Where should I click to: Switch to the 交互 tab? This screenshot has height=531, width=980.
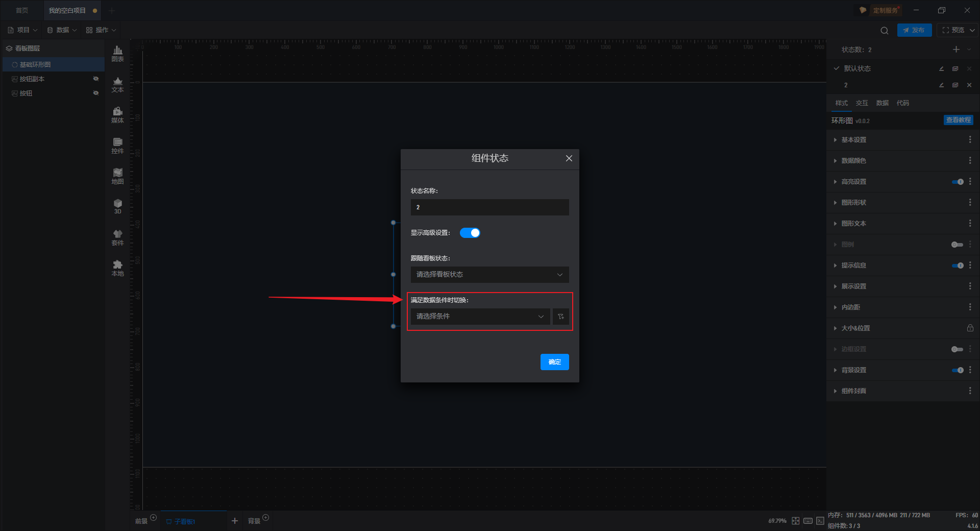pyautogui.click(x=862, y=103)
